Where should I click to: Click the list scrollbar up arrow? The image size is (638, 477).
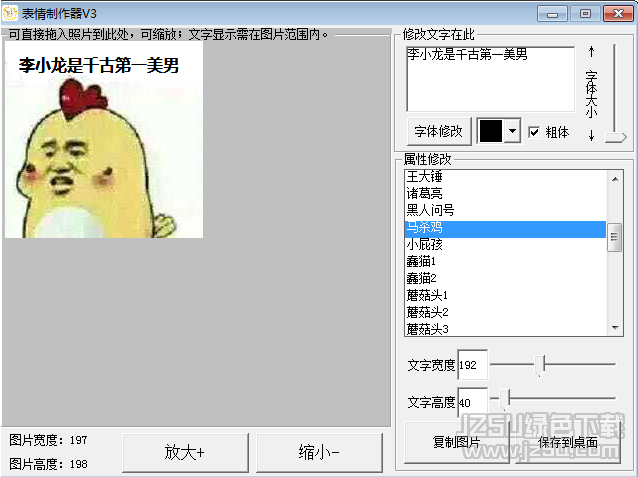click(615, 179)
